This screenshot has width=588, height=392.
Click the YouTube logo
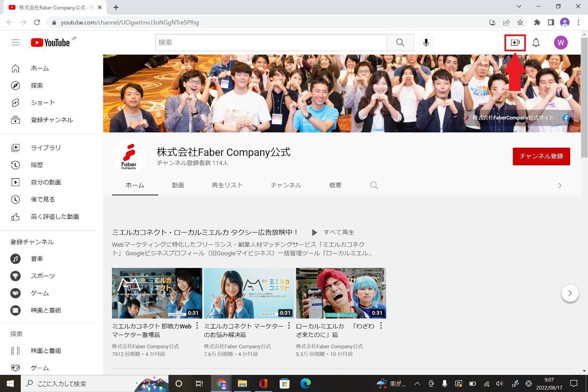(x=50, y=43)
